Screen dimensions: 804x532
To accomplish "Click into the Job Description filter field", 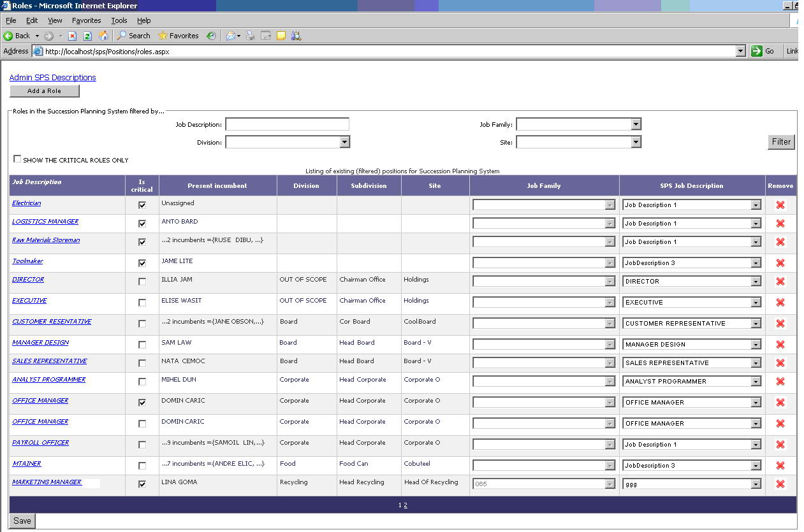I will pos(287,124).
